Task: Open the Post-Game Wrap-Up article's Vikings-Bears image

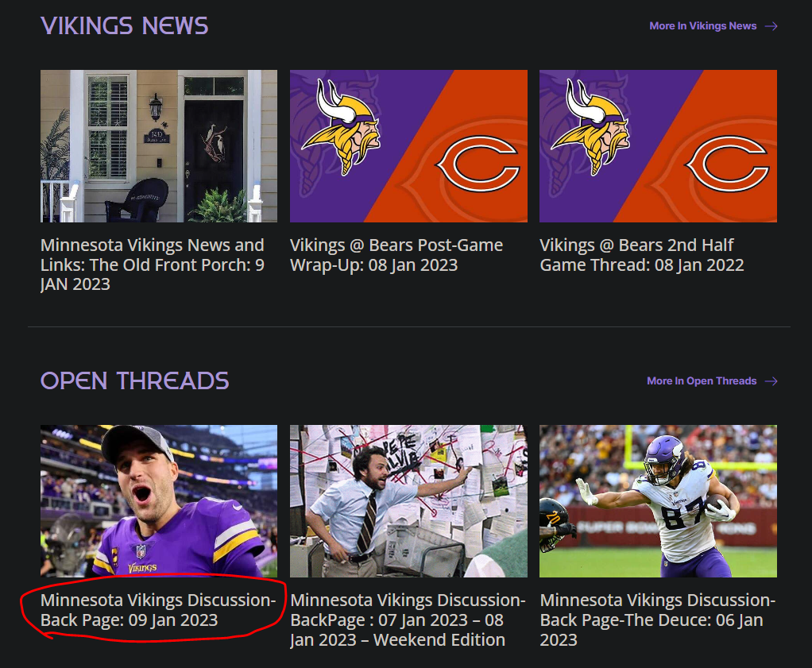Action: tap(408, 146)
